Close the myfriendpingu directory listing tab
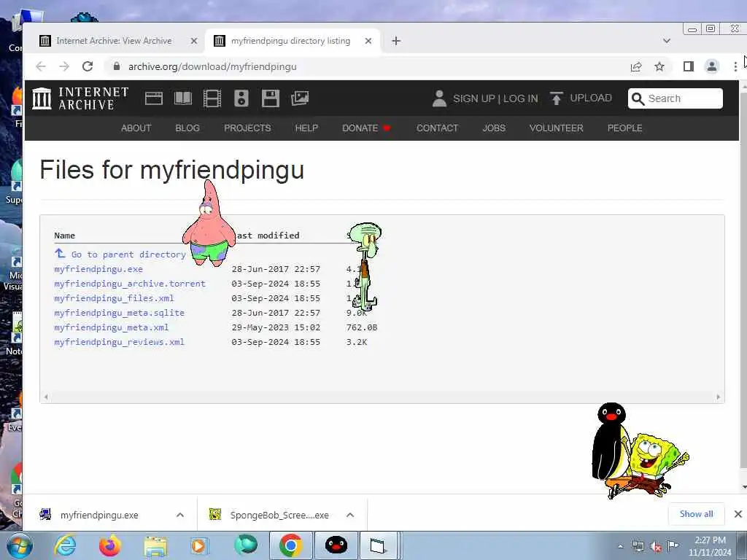Image resolution: width=747 pixels, height=560 pixels. (x=368, y=41)
